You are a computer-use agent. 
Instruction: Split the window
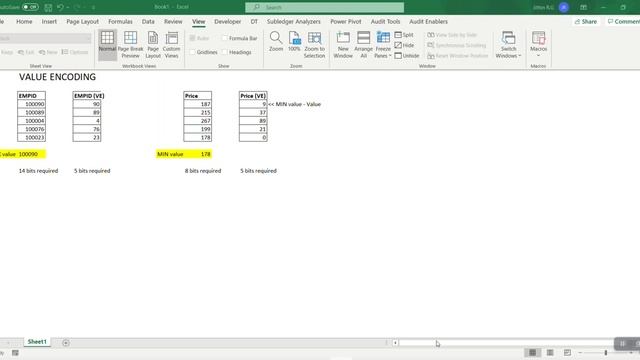(x=404, y=35)
